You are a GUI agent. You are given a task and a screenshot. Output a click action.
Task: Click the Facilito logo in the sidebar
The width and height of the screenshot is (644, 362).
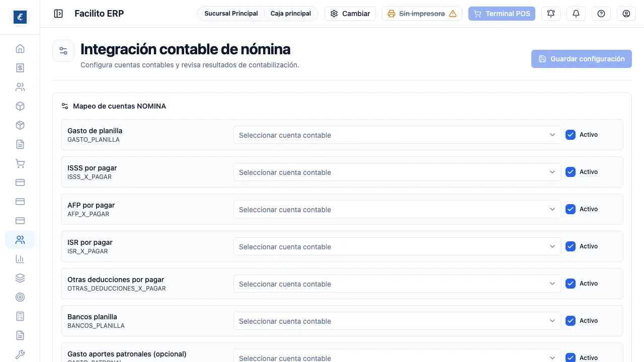20,17
